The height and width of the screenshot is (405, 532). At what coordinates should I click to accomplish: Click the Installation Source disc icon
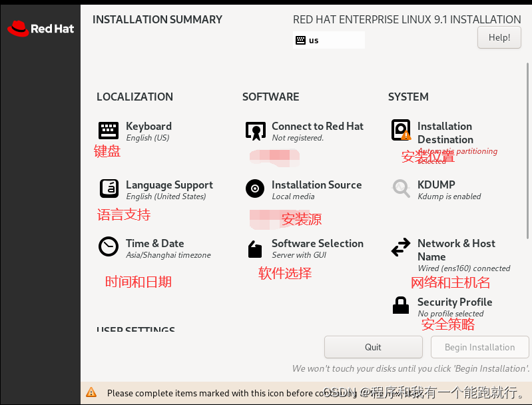[x=255, y=189]
